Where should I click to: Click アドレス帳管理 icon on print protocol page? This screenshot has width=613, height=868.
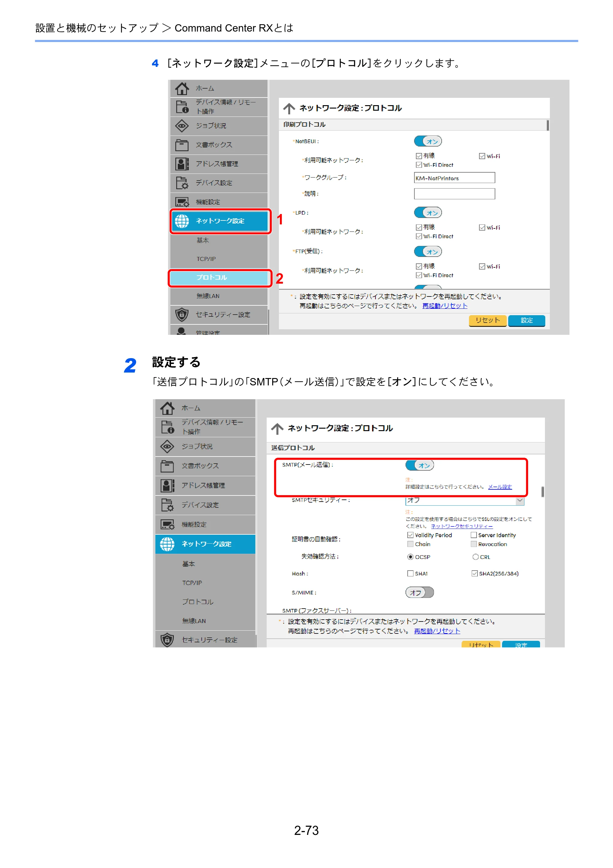click(x=182, y=164)
